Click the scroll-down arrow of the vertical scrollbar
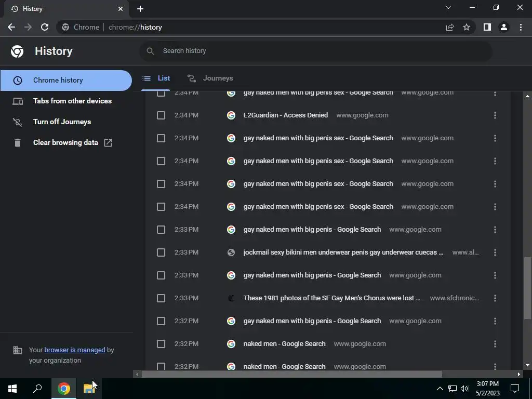This screenshot has width=532, height=399. (527, 365)
